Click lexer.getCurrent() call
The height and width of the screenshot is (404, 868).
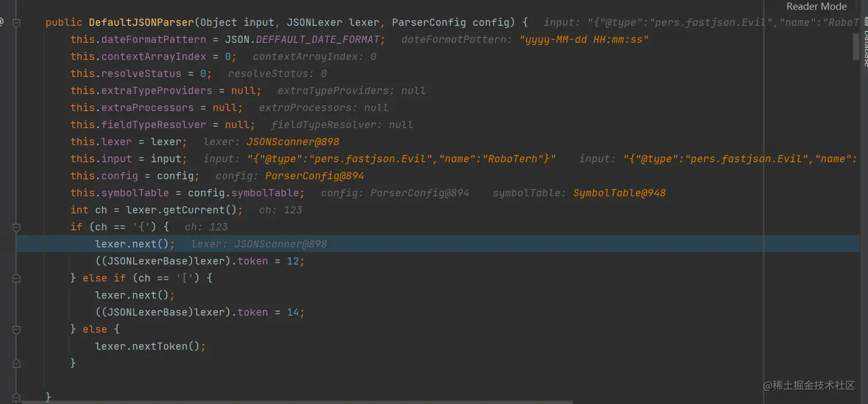[x=183, y=210]
